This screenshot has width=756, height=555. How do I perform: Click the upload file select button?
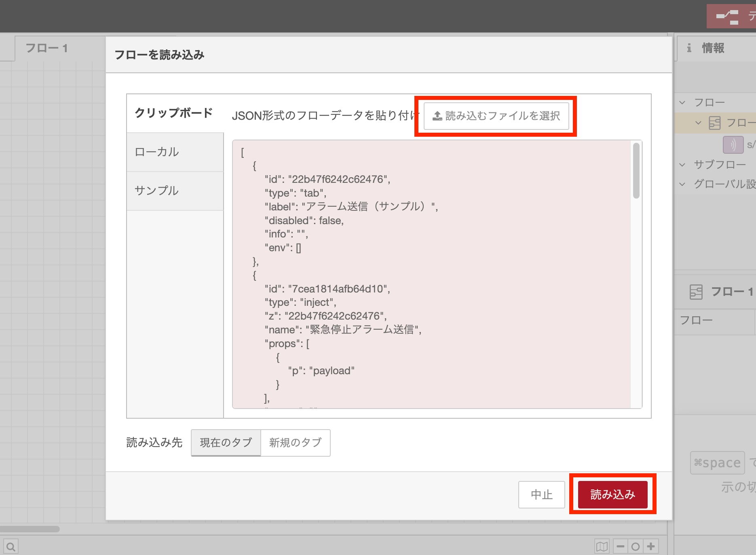(x=496, y=116)
